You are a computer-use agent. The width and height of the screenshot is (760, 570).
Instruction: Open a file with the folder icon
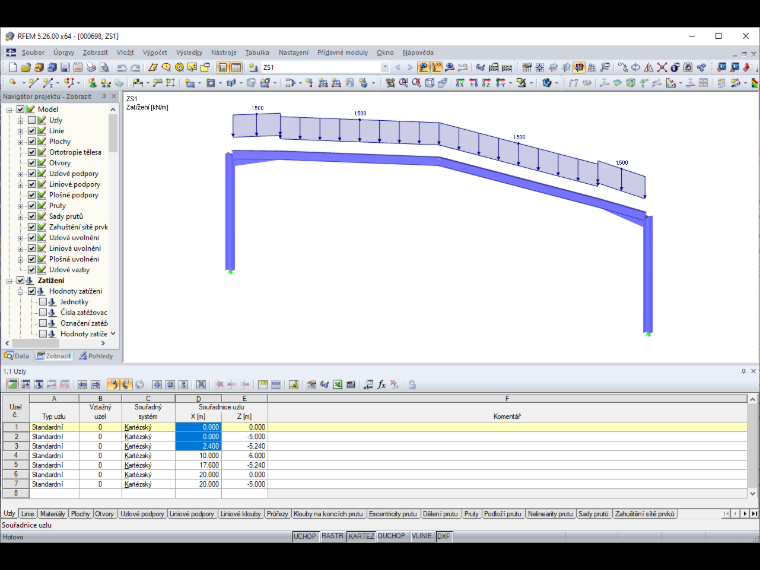[26, 68]
